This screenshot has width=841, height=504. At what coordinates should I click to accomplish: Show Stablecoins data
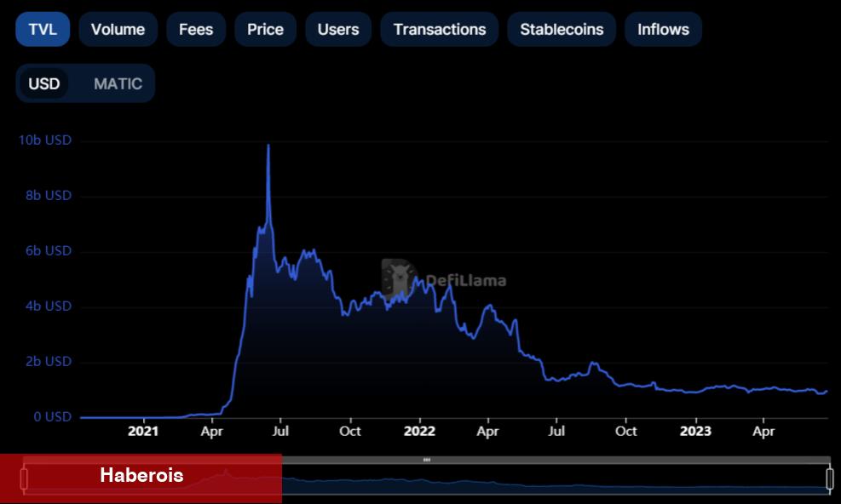tap(562, 29)
